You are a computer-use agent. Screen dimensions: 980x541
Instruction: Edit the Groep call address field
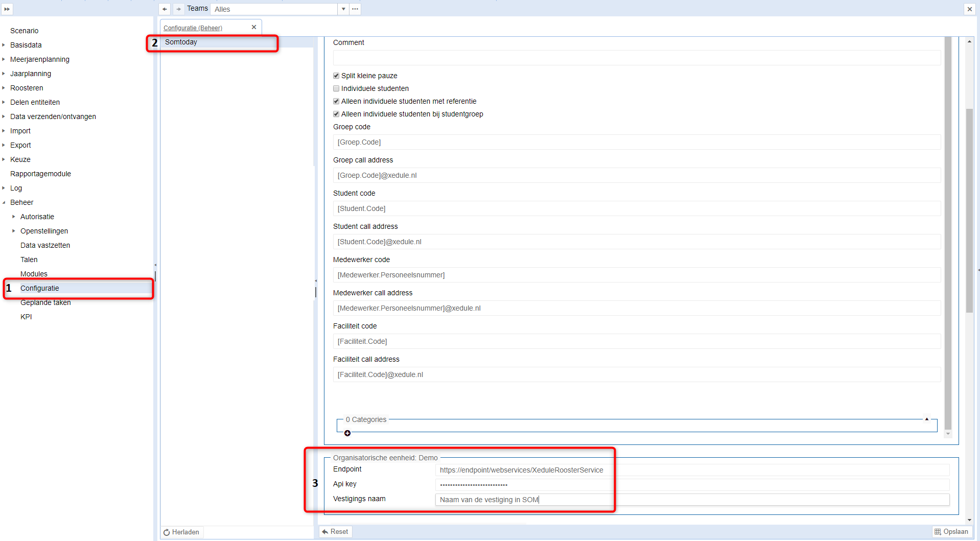pyautogui.click(x=637, y=175)
